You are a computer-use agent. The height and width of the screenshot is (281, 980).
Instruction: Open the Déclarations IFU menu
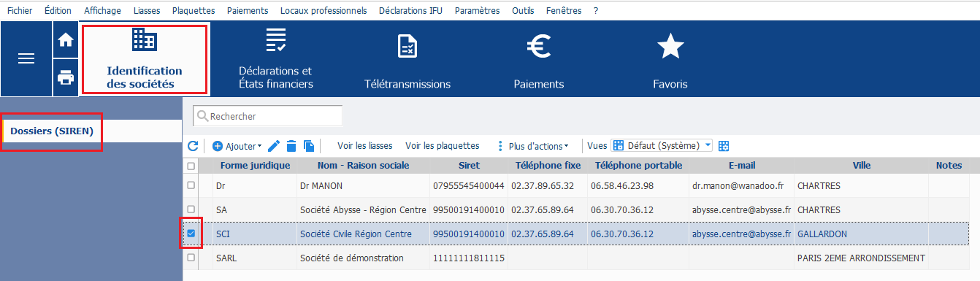point(410,10)
